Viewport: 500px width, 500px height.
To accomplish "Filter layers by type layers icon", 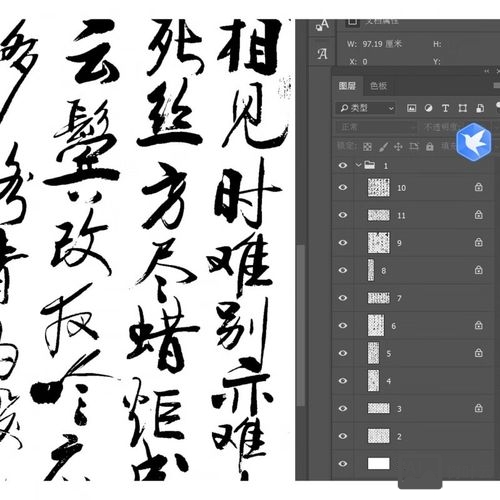I will coord(445,108).
